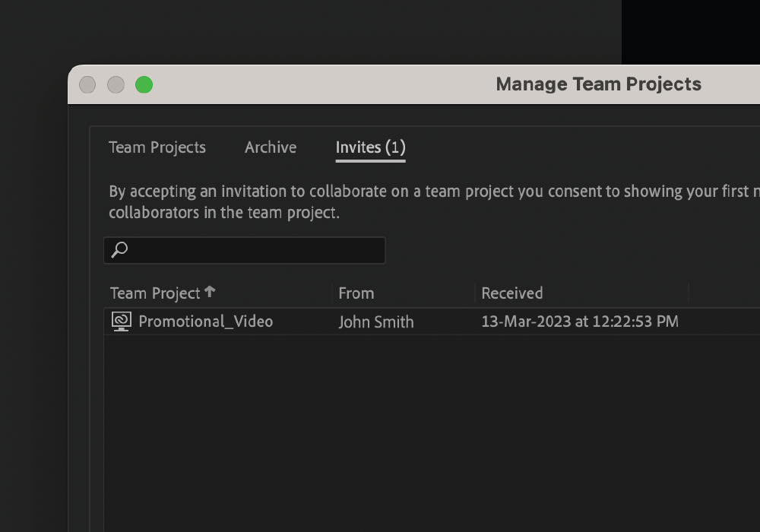
Task: Open the Archive tab
Action: click(x=271, y=147)
